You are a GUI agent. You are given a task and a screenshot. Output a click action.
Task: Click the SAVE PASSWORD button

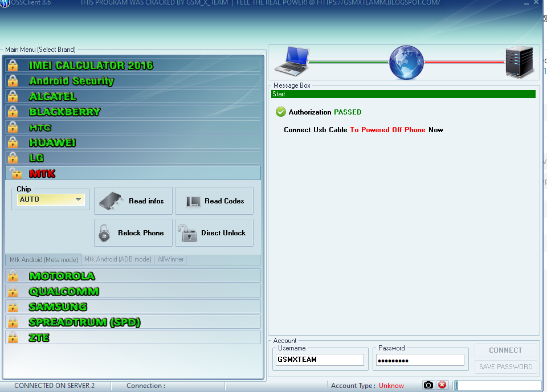coord(505,366)
